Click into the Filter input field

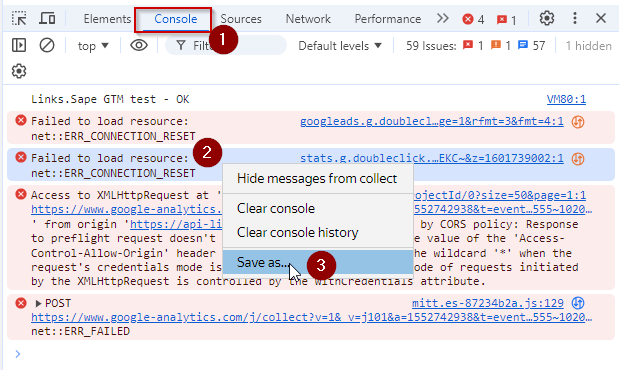click(x=226, y=45)
